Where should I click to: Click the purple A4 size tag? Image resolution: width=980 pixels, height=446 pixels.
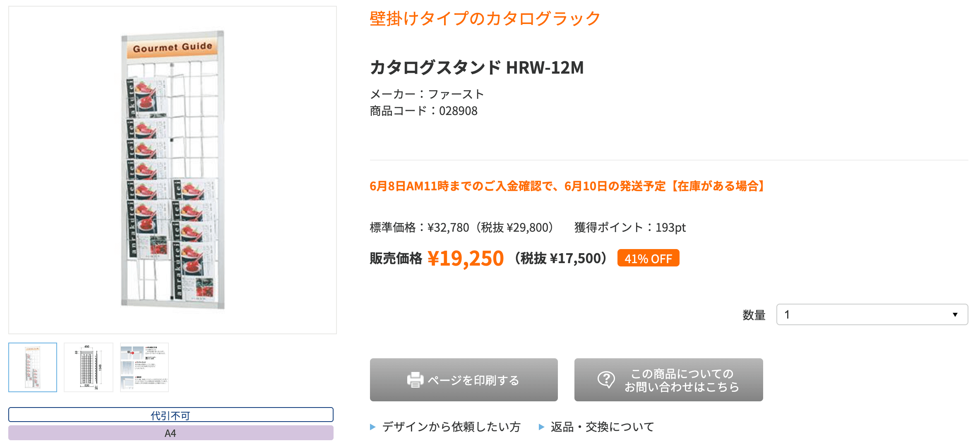171,433
